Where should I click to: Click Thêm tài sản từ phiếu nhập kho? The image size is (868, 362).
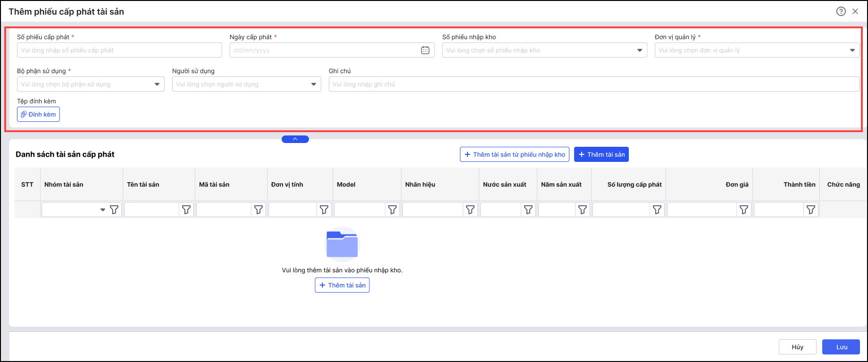(515, 154)
